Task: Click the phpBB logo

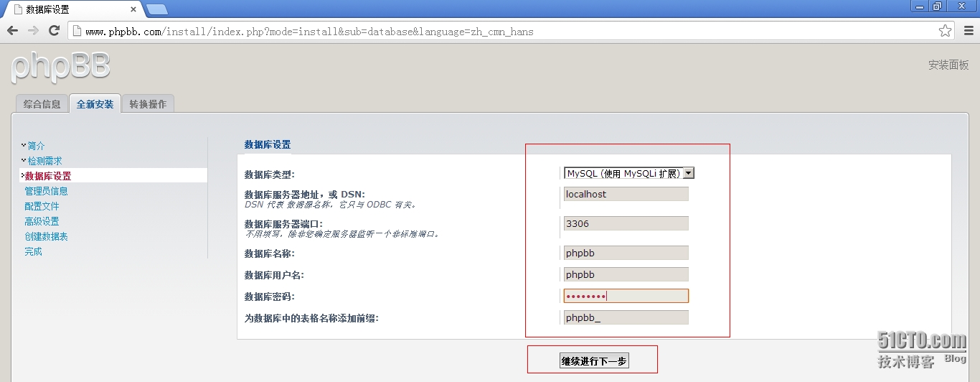Action: tap(61, 67)
